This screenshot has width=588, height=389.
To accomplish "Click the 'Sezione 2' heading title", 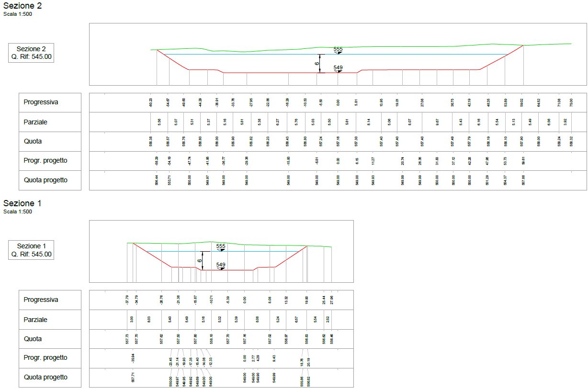I will (x=23, y=6).
